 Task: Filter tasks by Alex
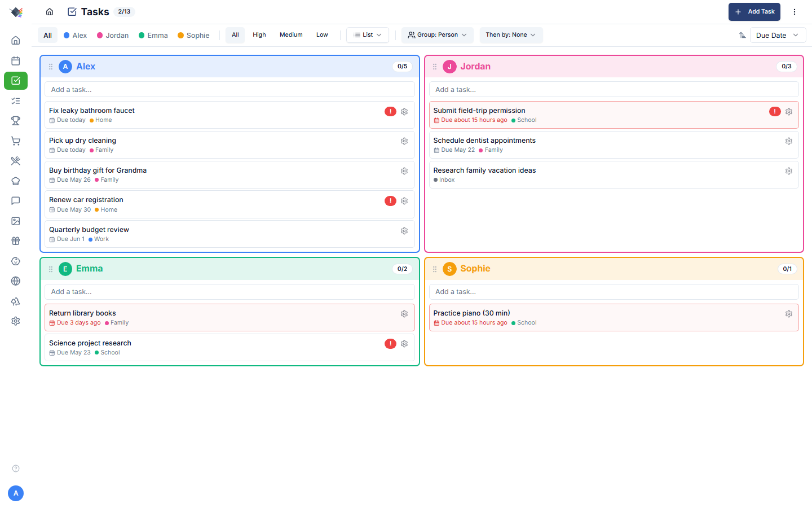point(75,35)
